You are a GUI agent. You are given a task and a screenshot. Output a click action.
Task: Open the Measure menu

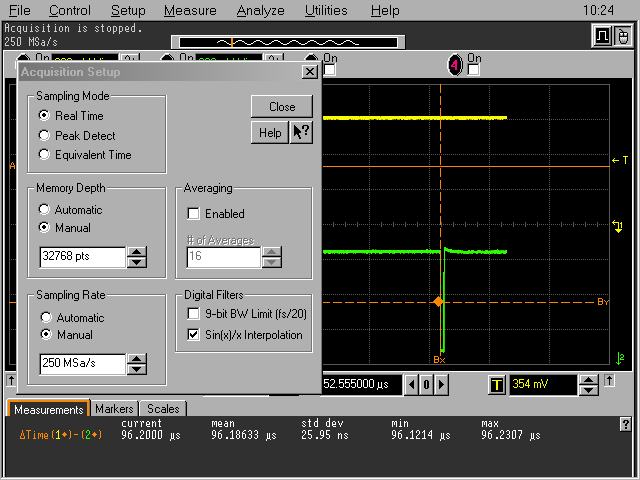click(190, 11)
